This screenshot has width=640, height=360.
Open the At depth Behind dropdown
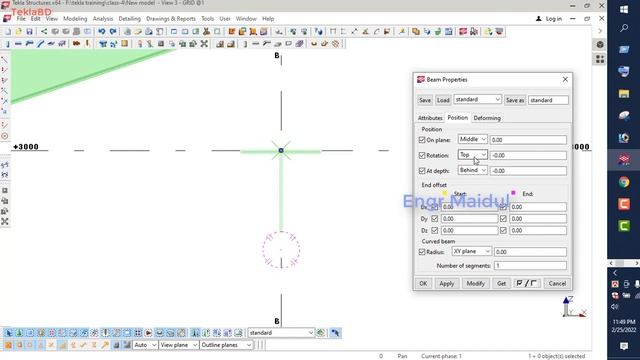(x=472, y=170)
